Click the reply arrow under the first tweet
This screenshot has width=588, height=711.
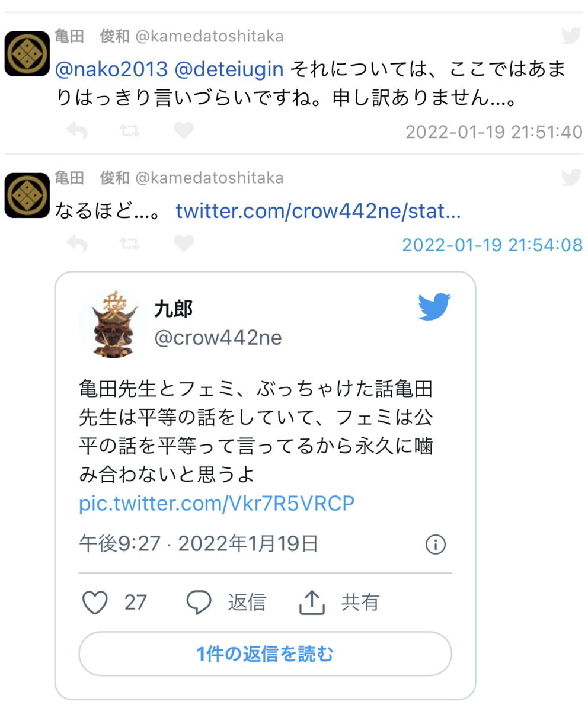tap(76, 130)
